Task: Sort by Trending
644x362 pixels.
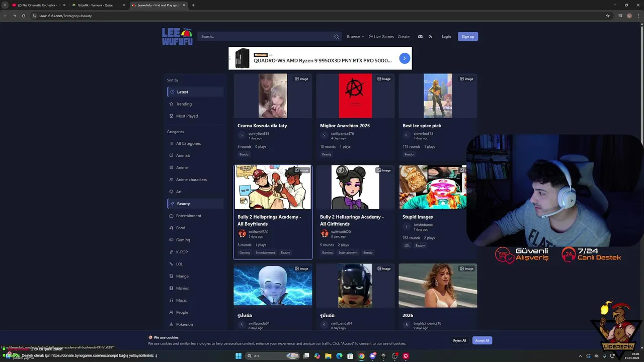Action: (x=196, y=104)
